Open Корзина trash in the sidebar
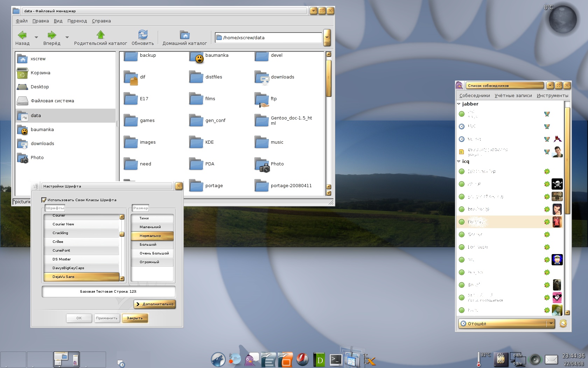The height and width of the screenshot is (368, 588). click(x=65, y=73)
